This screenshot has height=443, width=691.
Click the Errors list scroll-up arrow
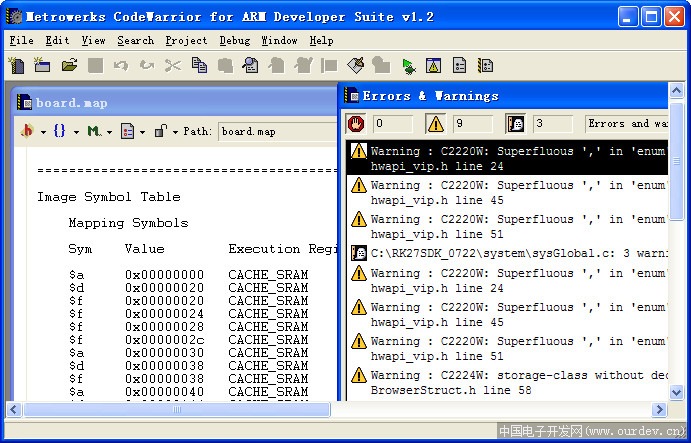tap(676, 90)
